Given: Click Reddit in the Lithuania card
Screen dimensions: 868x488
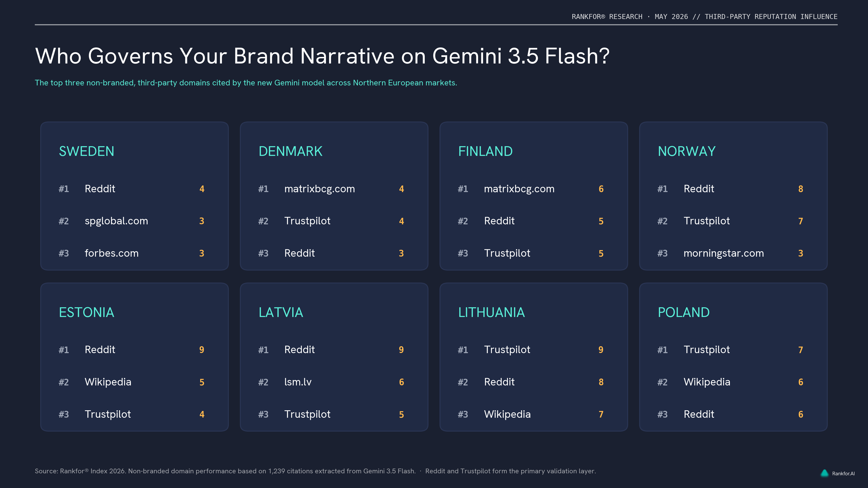Looking at the screenshot, I should pyautogui.click(x=499, y=382).
